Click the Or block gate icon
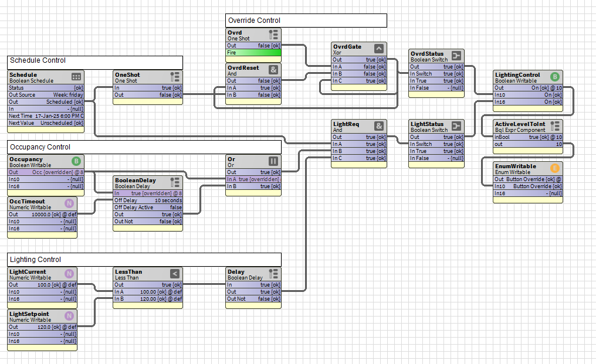This screenshot has height=364, width=596. coord(273,161)
